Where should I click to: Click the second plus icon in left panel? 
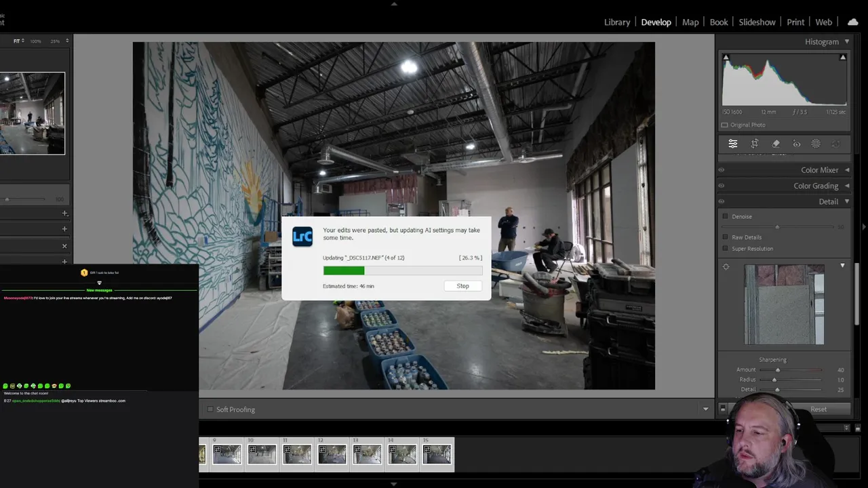click(64, 229)
